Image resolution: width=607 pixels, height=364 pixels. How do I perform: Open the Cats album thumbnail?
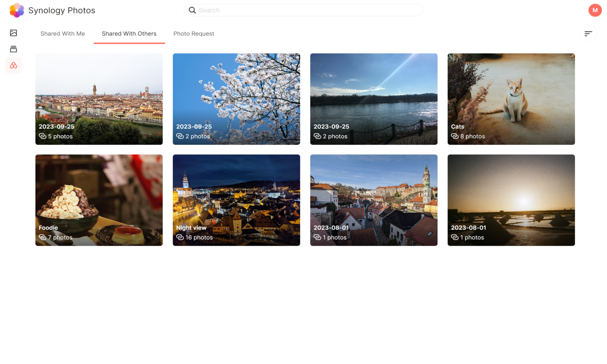[x=511, y=99]
